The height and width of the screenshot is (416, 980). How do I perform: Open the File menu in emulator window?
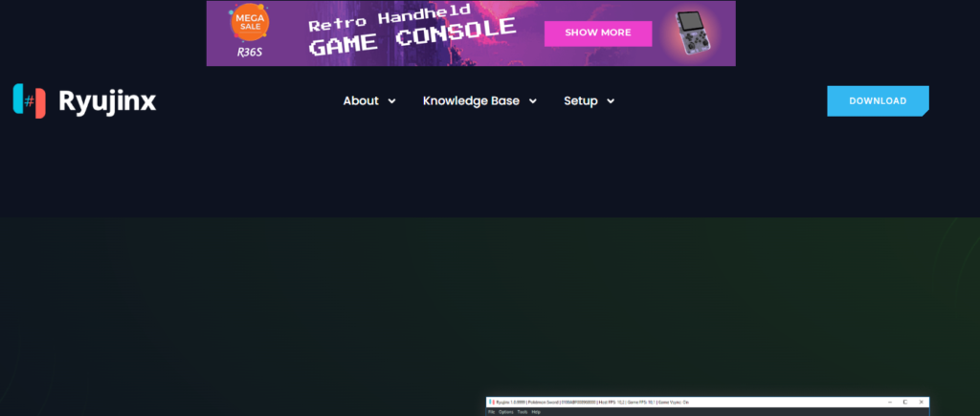coord(492,412)
